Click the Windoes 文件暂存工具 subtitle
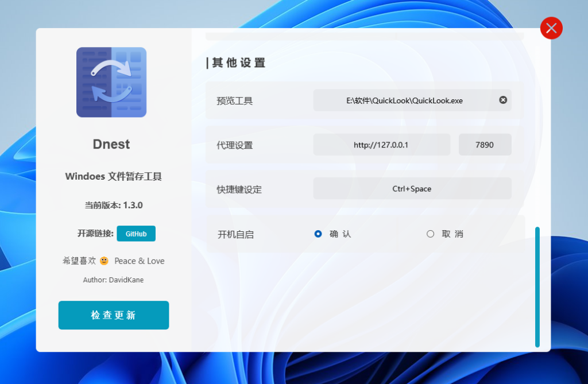The image size is (588, 384). [x=113, y=176]
